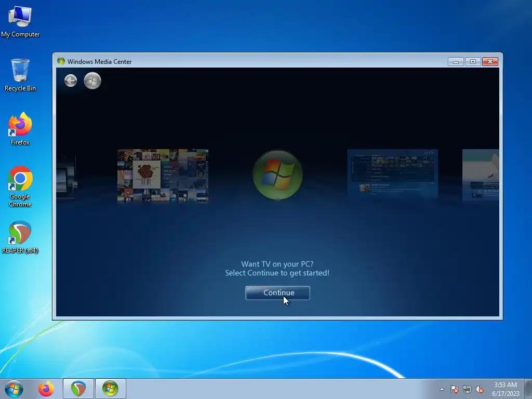Screen dimensions: 532x399
Task: Show hidden system tray icons arrow
Action: point(442,389)
